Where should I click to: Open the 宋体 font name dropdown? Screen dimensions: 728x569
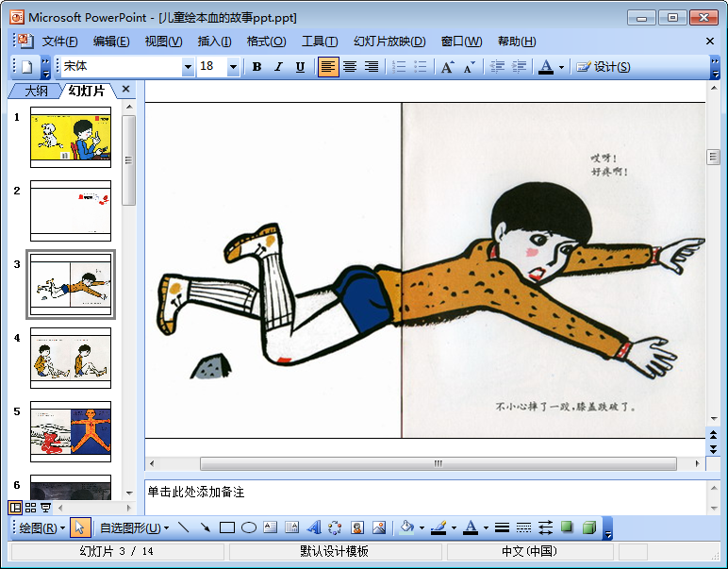pos(188,67)
